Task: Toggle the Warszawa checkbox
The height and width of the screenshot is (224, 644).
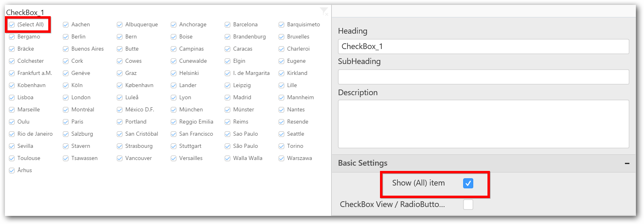Action: click(281, 158)
